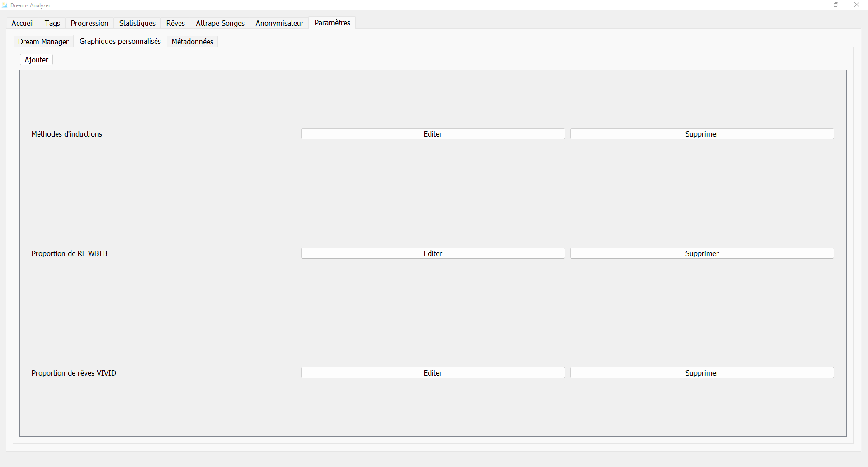Edit the Méthodes d'inductions chart

[x=433, y=134]
